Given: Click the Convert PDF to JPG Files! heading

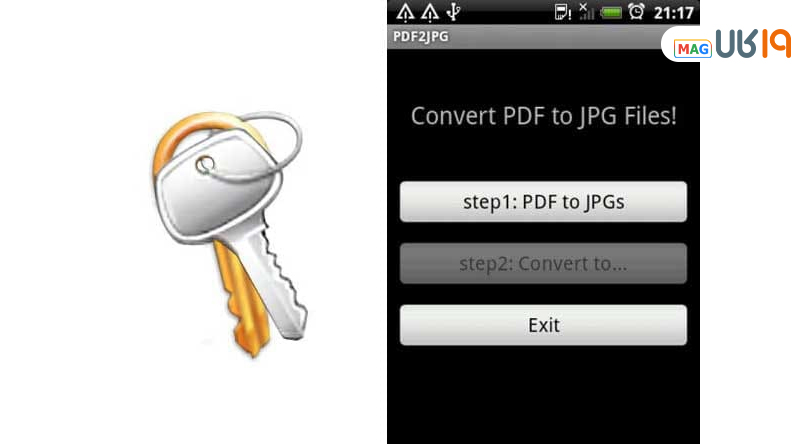Looking at the screenshot, I should tap(543, 116).
